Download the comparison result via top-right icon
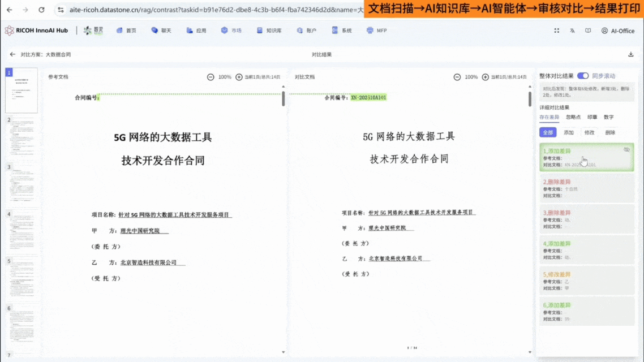This screenshot has width=644, height=362. tap(630, 54)
